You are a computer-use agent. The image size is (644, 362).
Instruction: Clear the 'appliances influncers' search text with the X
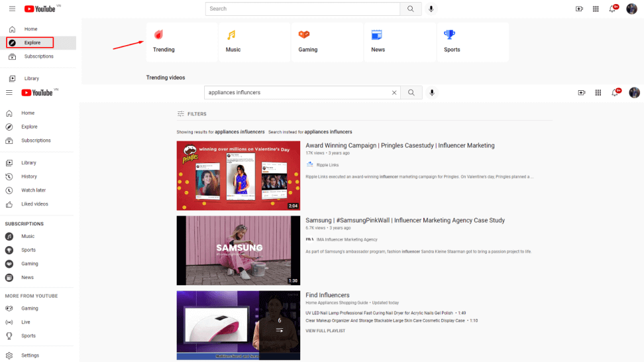(394, 92)
